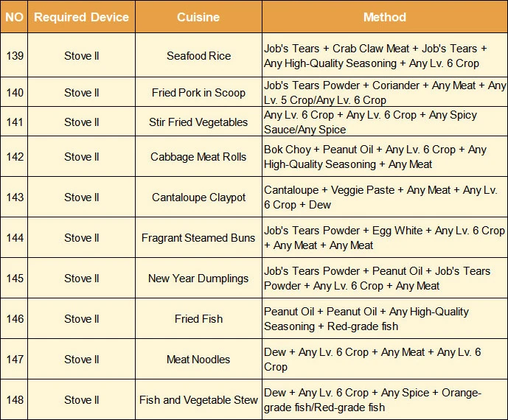This screenshot has width=508, height=420.
Task: Click the NO column header
Action: pos(14,17)
